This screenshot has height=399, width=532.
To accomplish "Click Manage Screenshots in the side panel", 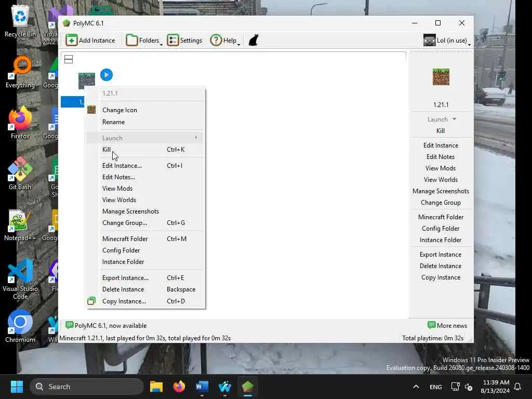I will [x=441, y=191].
